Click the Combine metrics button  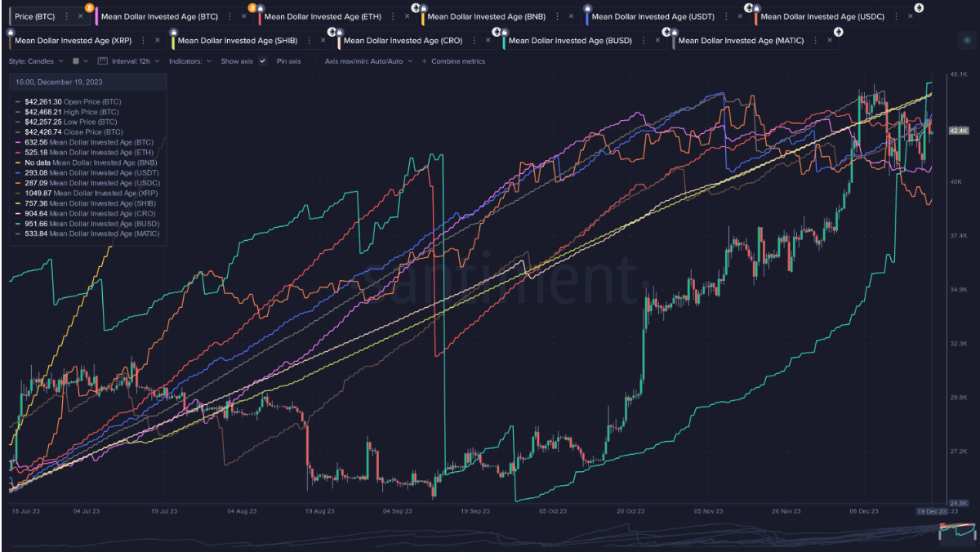[453, 61]
